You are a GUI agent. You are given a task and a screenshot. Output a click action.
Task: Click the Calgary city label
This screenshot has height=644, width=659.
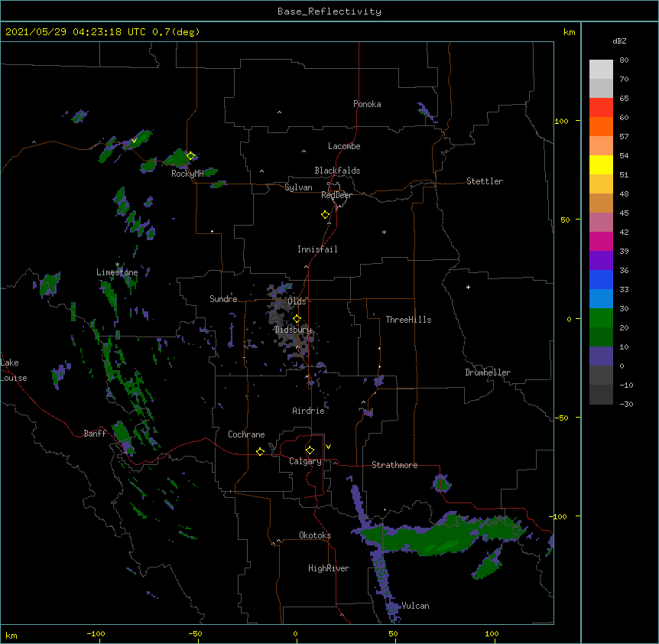coord(305,461)
